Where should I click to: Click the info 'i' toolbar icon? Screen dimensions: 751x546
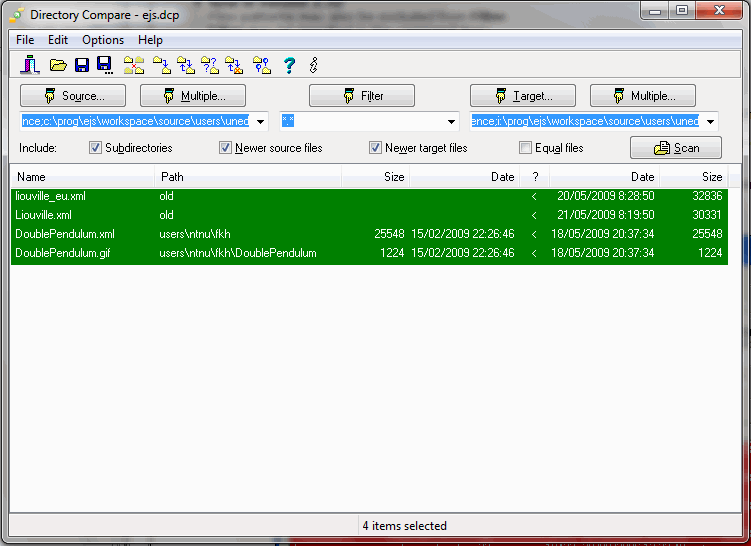314,65
